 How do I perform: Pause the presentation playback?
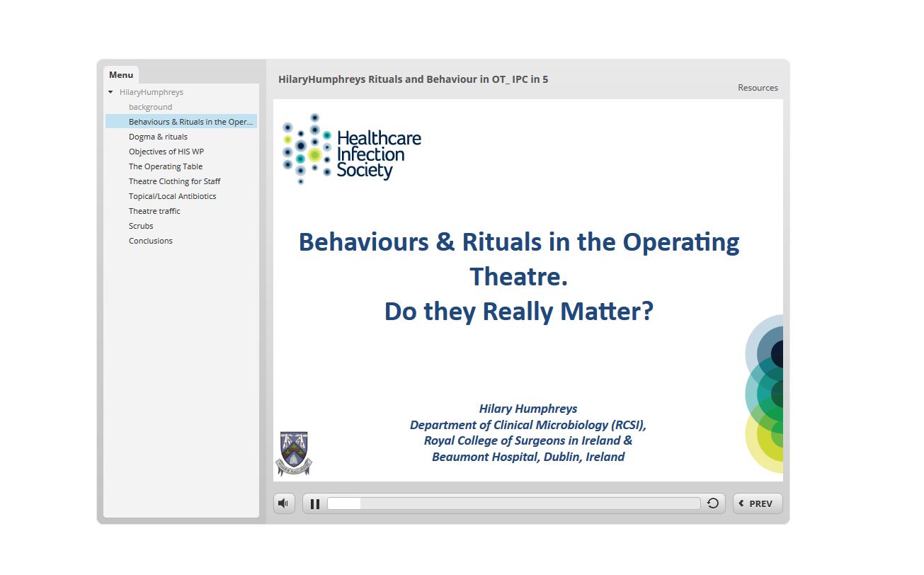[x=315, y=504]
